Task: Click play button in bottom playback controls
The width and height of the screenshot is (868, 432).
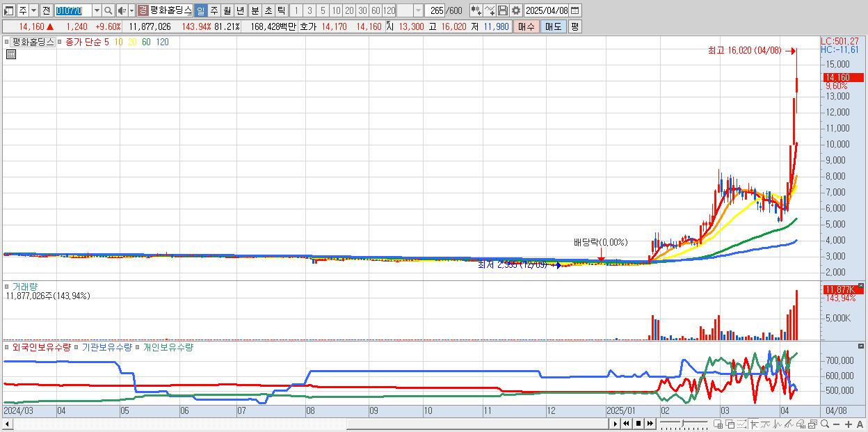Action: pos(616,424)
